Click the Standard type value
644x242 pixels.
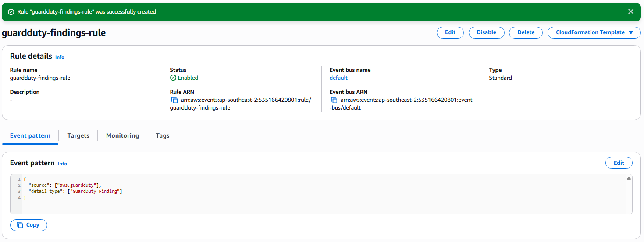point(500,78)
